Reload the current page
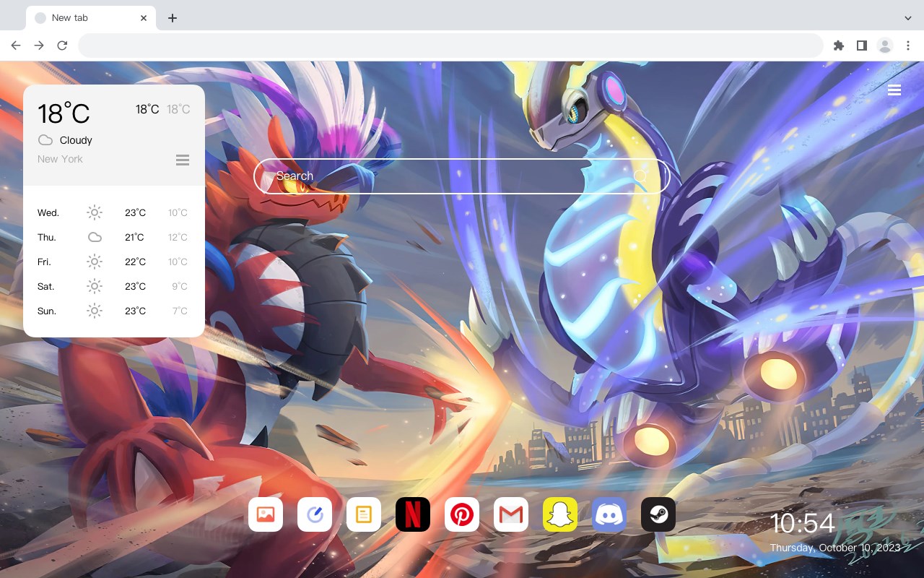 coord(62,46)
